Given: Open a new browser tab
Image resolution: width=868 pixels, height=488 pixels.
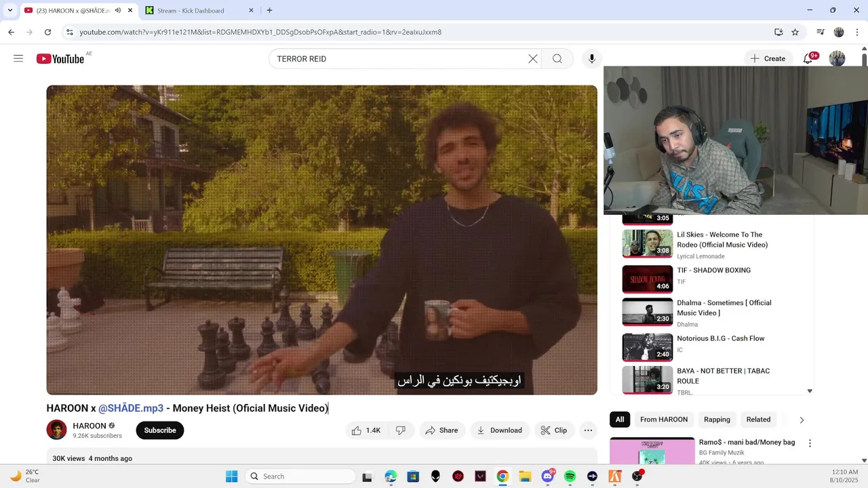Looking at the screenshot, I should 269,10.
